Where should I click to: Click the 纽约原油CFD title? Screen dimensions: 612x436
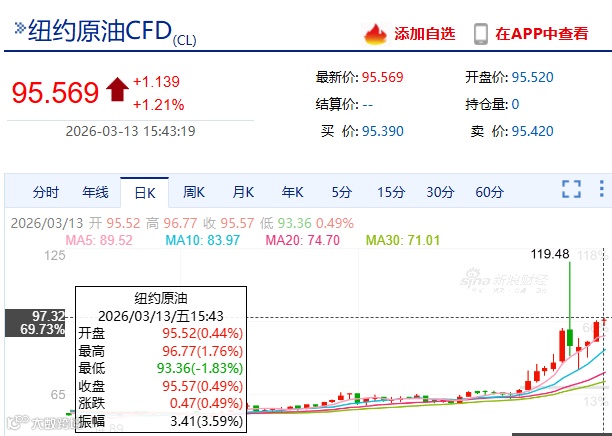pyautogui.click(x=100, y=31)
